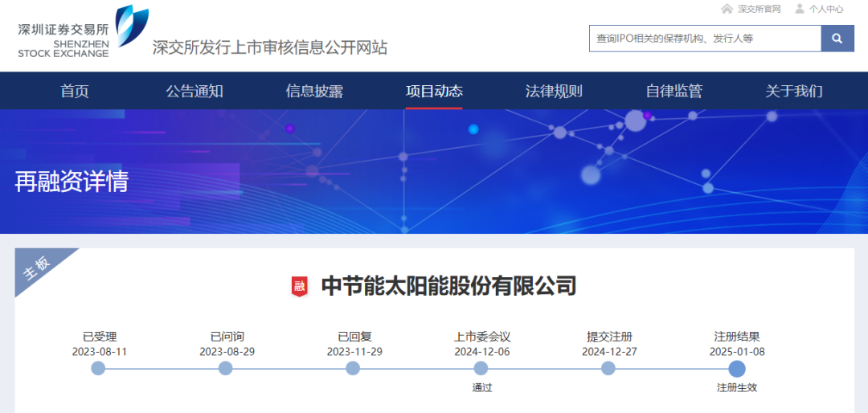This screenshot has width=868, height=413.
Task: Open 个人中心 personal center
Action: click(x=826, y=9)
